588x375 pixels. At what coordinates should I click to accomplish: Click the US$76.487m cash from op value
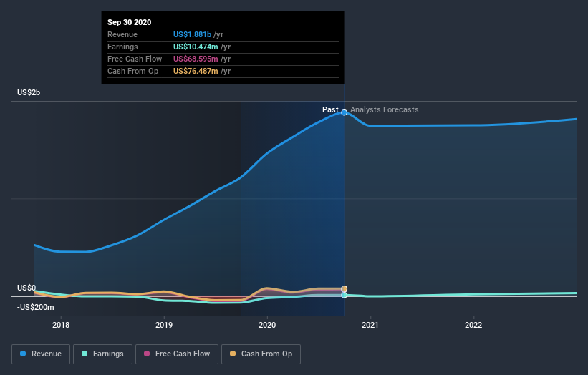coord(196,71)
